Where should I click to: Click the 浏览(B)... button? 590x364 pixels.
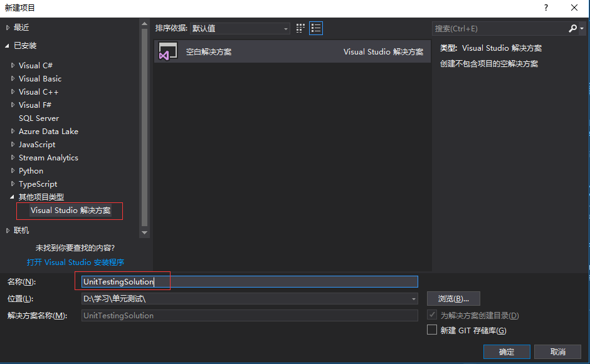[453, 299]
